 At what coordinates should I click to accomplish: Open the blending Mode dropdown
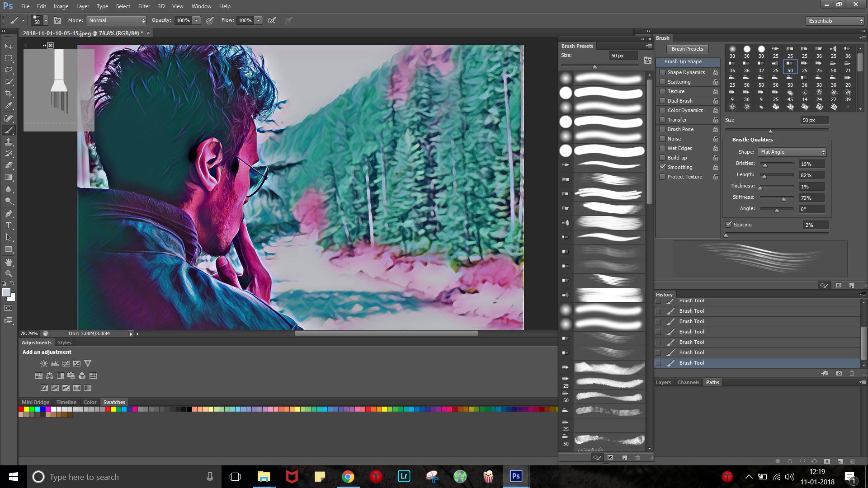point(117,20)
